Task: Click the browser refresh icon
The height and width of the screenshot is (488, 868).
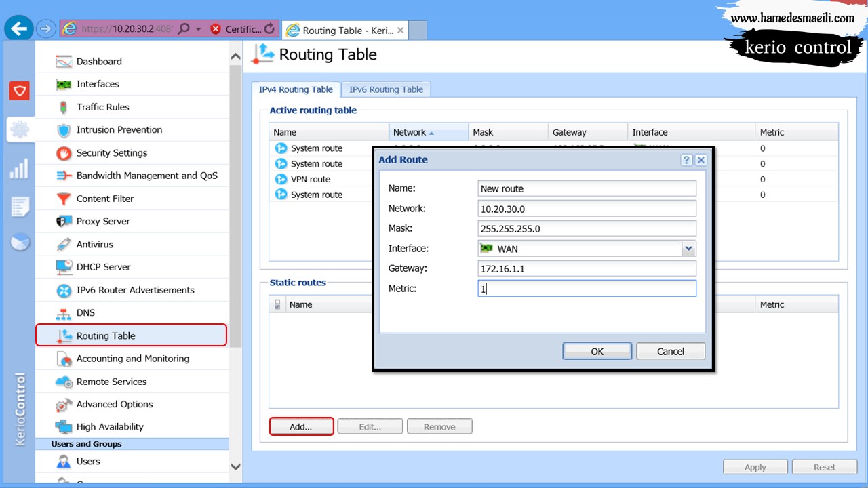Action: click(269, 28)
